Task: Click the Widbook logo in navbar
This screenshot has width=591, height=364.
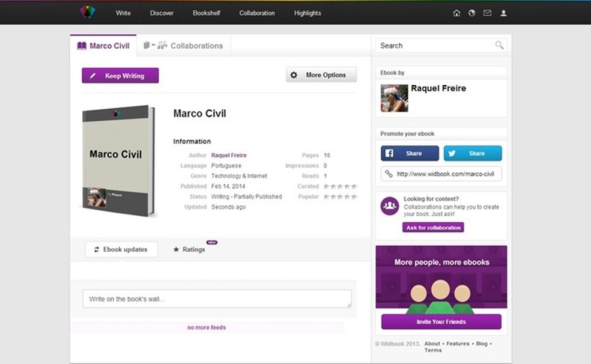Action: 88,12
